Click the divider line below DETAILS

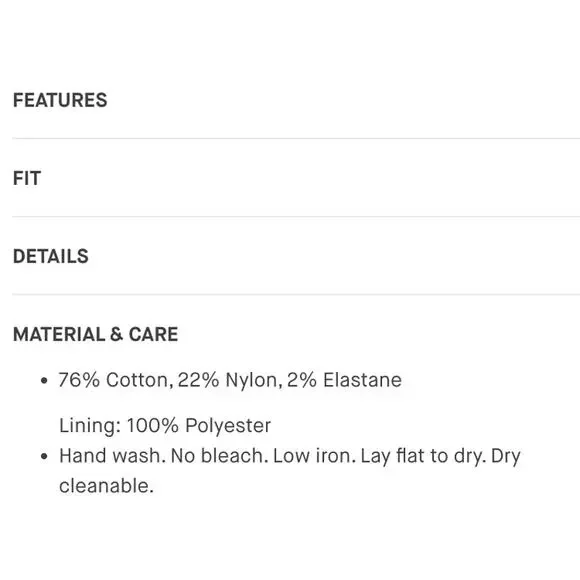pyautogui.click(x=296, y=294)
